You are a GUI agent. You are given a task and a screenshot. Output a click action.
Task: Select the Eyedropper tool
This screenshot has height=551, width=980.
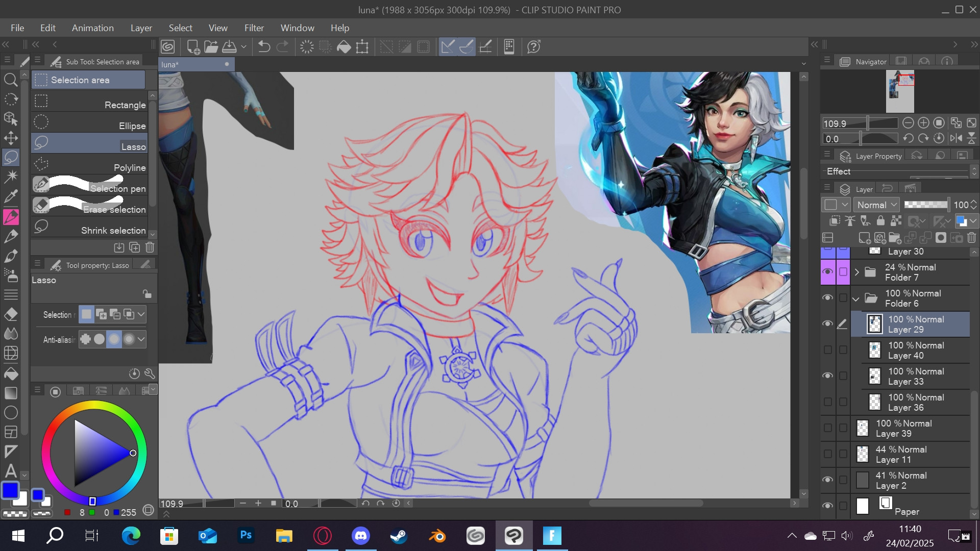tap(11, 196)
